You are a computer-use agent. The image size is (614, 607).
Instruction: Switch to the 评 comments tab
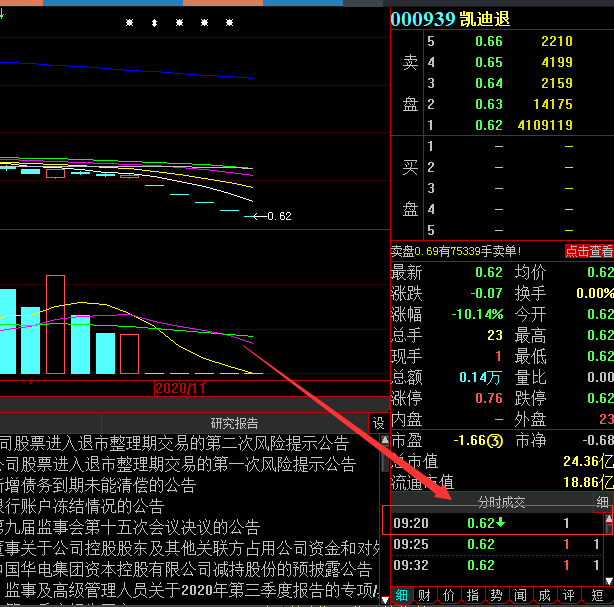click(x=569, y=595)
